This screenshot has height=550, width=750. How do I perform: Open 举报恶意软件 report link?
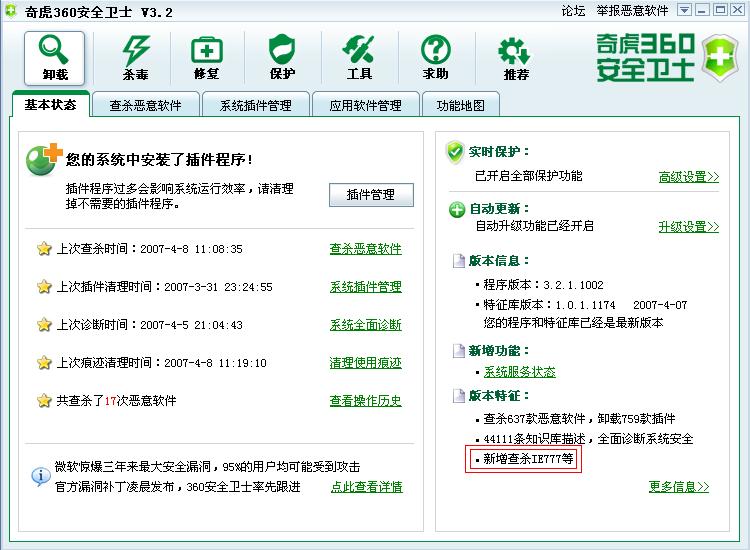click(x=632, y=11)
